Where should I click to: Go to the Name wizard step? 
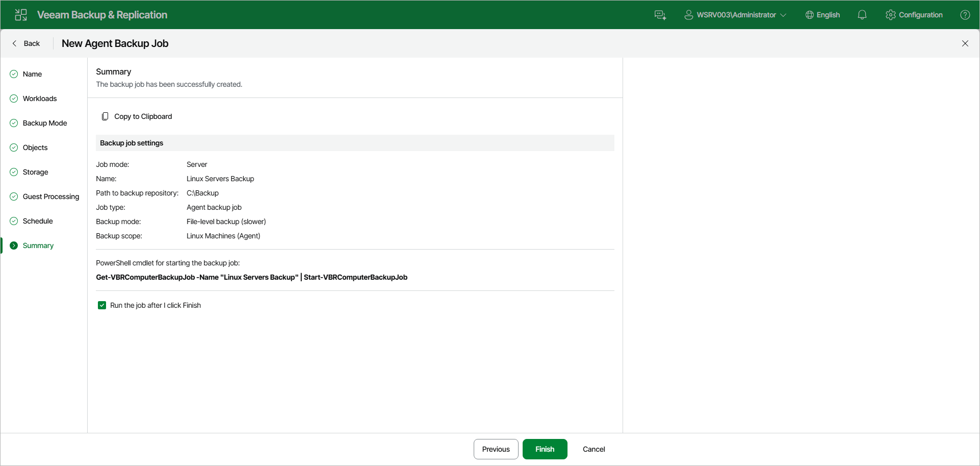tap(32, 74)
